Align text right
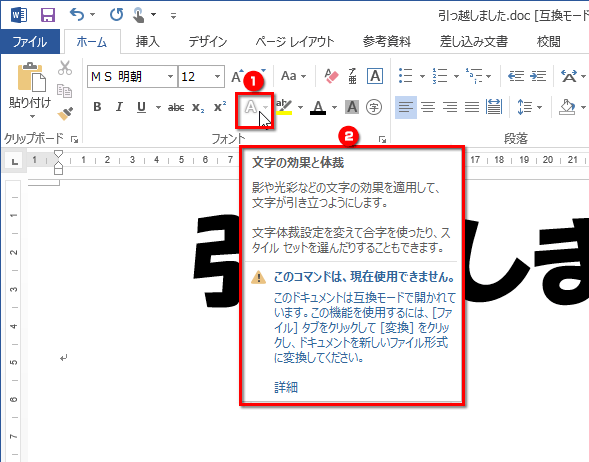Image resolution: width=589 pixels, height=462 pixels. point(450,107)
